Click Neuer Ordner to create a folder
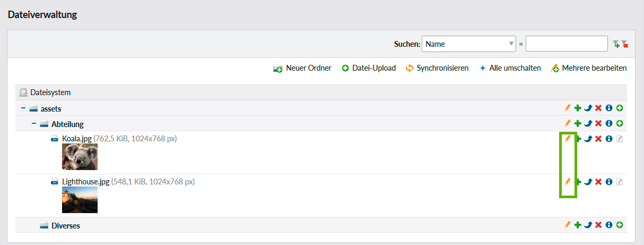This screenshot has width=644, height=245. coord(302,68)
